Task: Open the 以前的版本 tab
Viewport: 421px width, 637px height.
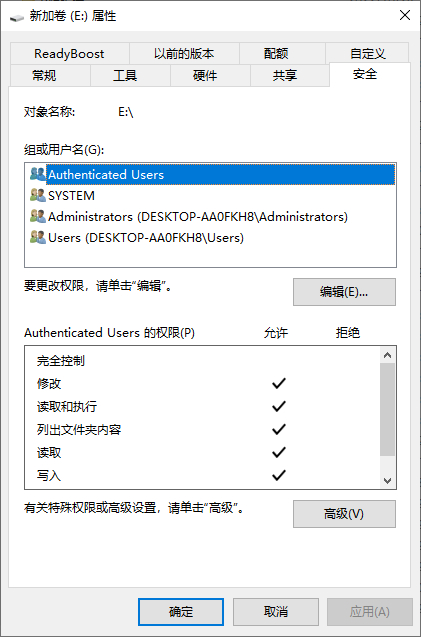Action: pos(184,54)
